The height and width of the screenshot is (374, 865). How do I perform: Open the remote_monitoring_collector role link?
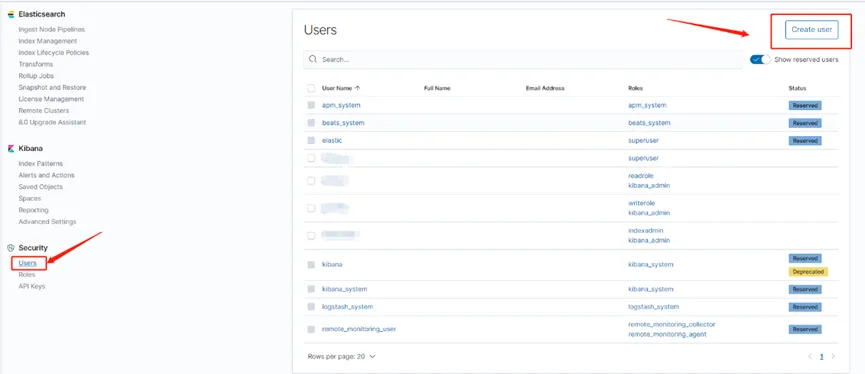pos(671,324)
